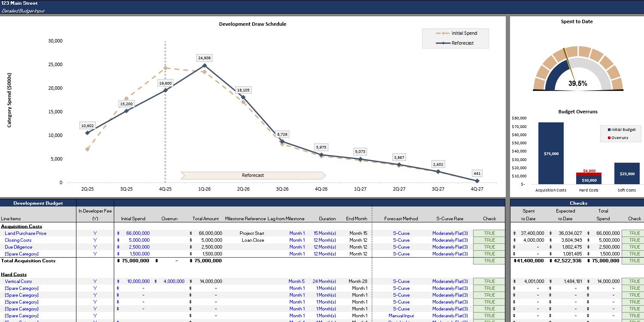Click the '24 Month(s)' duration cell

tap(324, 281)
